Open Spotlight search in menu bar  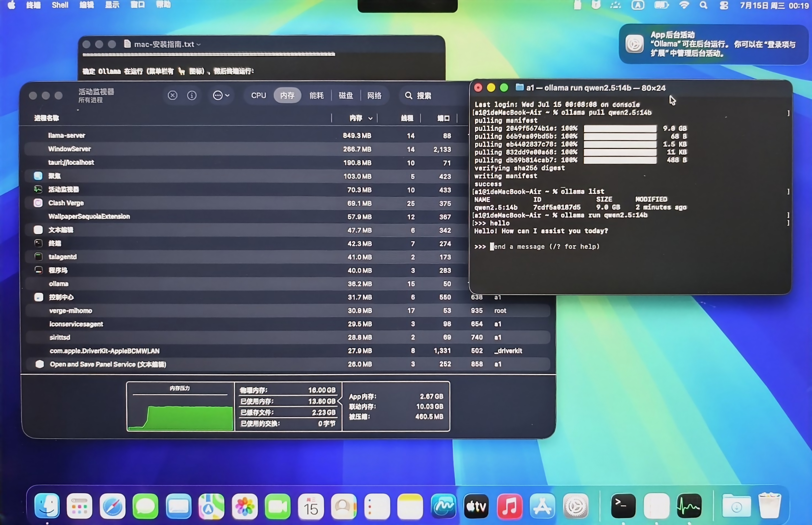(x=703, y=5)
